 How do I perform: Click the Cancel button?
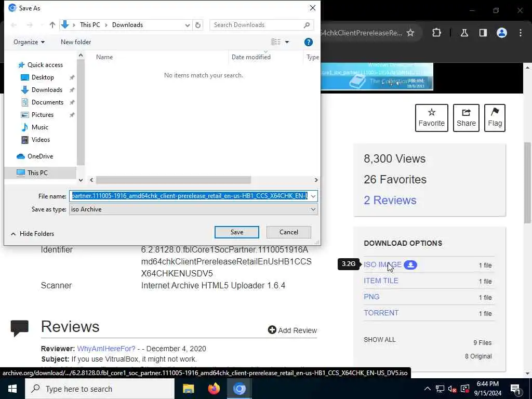coord(289,232)
